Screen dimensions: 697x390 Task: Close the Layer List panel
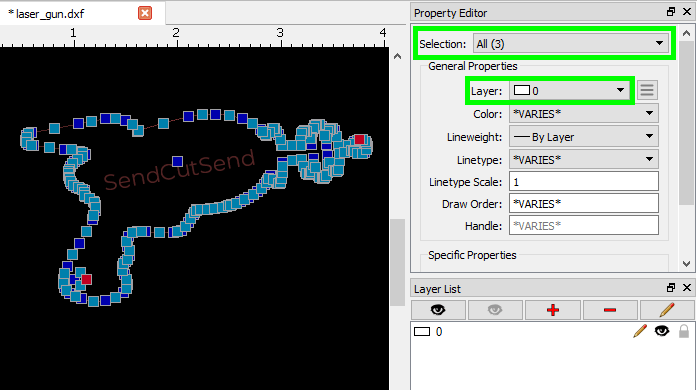[687, 288]
